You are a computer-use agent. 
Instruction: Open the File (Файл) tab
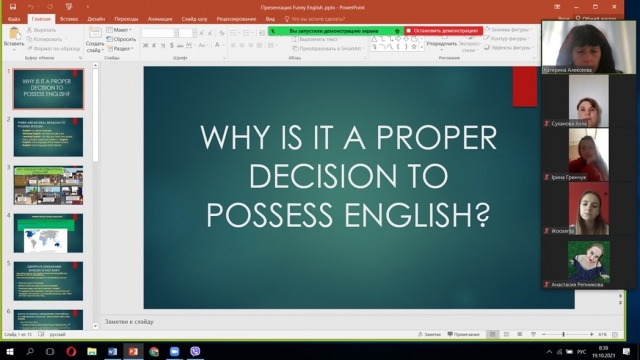point(13,19)
